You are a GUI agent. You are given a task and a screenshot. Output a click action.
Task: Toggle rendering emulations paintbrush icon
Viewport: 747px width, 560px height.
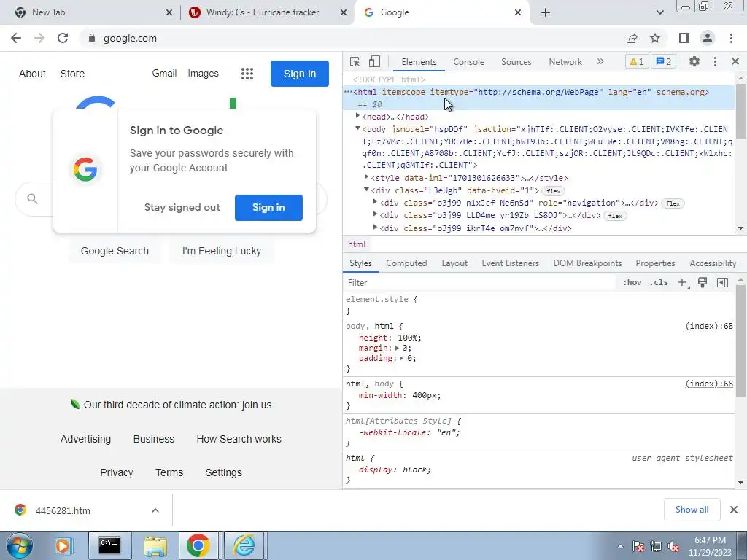tap(703, 282)
